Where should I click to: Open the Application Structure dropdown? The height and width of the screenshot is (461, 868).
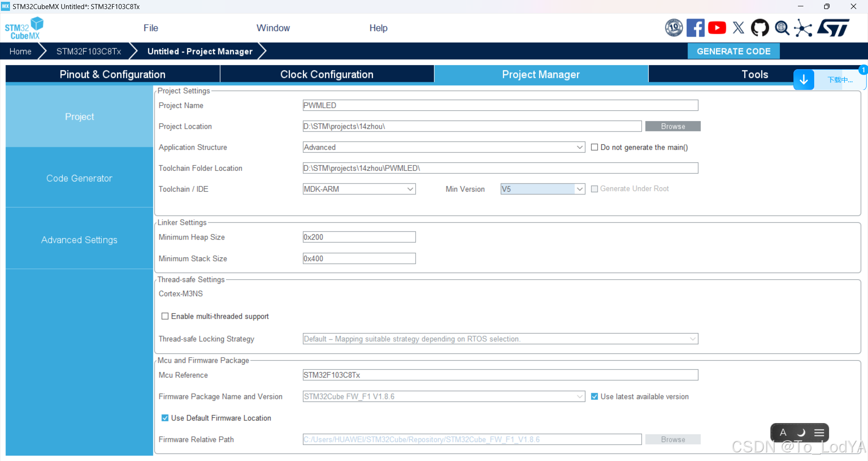pyautogui.click(x=444, y=147)
